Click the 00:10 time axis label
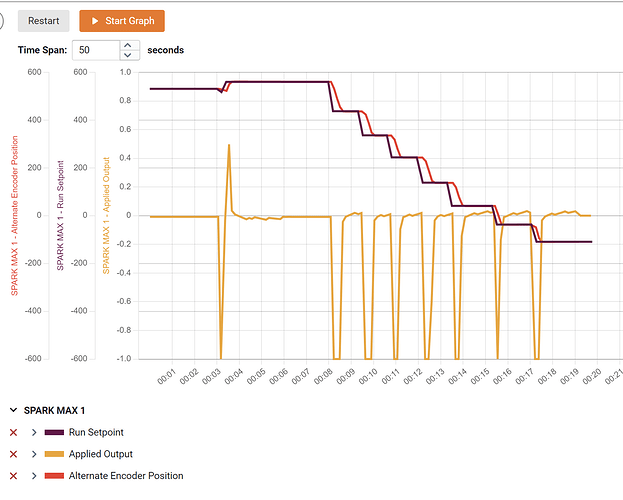Image resolution: width=623 pixels, height=500 pixels. [x=368, y=376]
